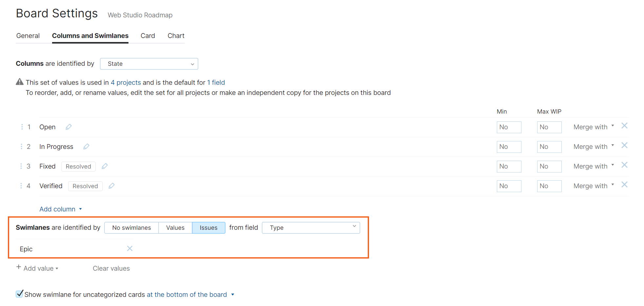Switch swimlanes to Values mode
The width and height of the screenshot is (644, 306).
pyautogui.click(x=175, y=228)
